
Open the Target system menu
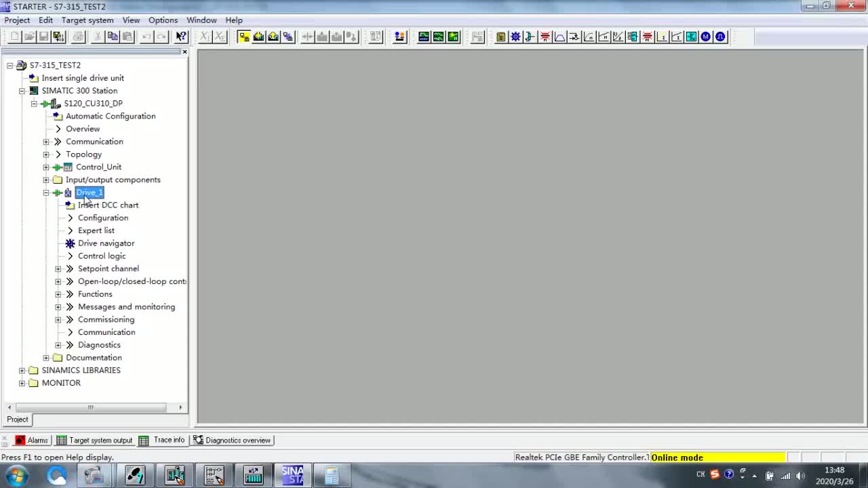(87, 20)
